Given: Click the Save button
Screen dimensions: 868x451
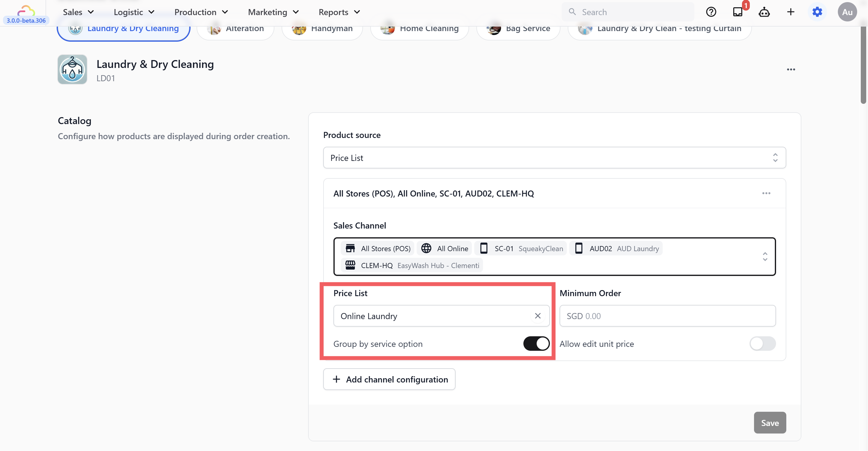Looking at the screenshot, I should point(770,423).
